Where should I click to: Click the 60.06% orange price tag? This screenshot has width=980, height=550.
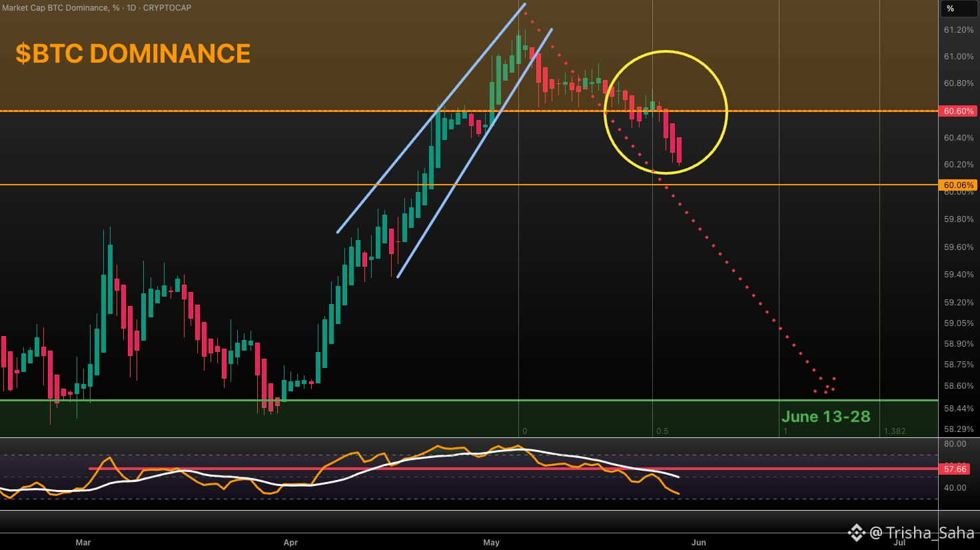(959, 185)
